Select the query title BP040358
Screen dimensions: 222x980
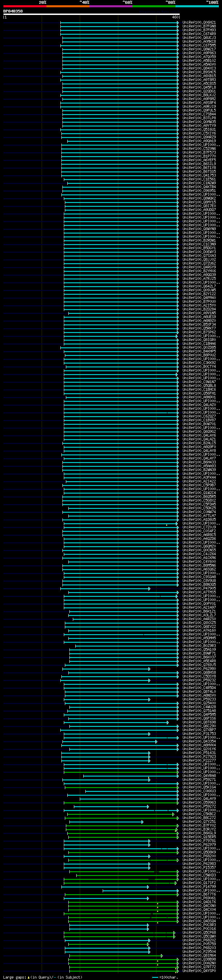tap(13, 11)
